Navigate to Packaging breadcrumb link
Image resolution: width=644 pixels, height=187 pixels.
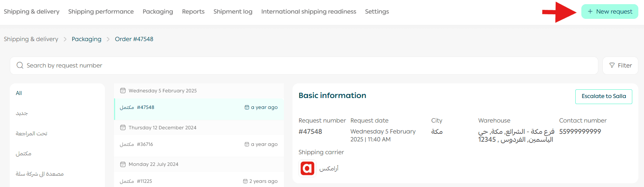[x=86, y=39]
